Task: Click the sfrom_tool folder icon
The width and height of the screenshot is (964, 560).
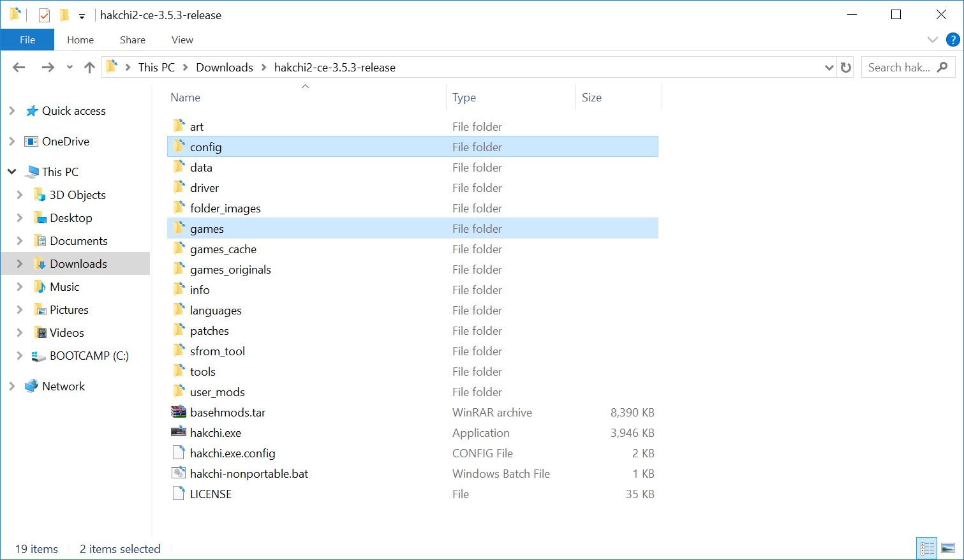Action: tap(179, 351)
